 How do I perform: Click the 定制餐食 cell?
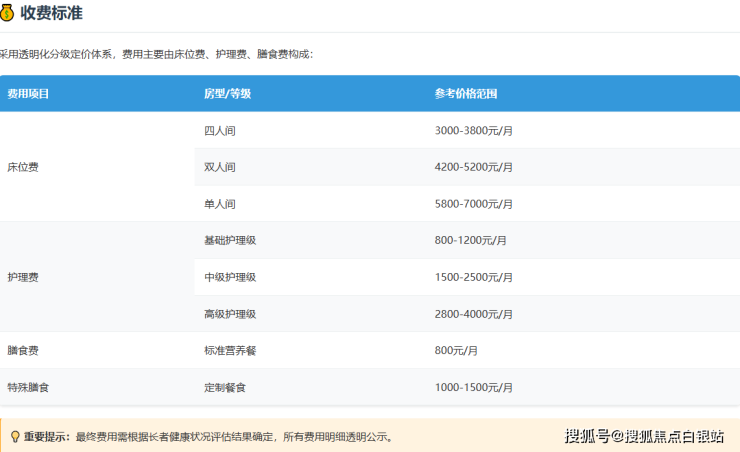(x=224, y=387)
